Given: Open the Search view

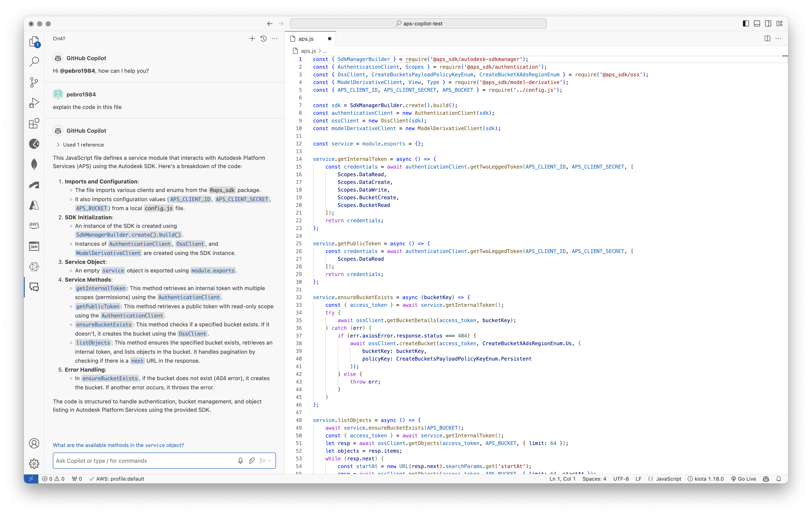Looking at the screenshot, I should pos(34,62).
